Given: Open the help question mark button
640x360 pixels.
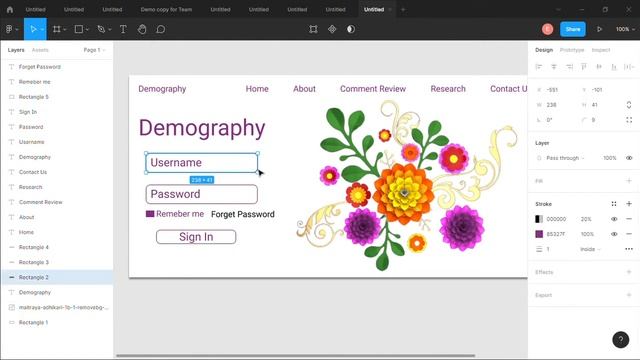Looking at the screenshot, I should pyautogui.click(x=620, y=340).
